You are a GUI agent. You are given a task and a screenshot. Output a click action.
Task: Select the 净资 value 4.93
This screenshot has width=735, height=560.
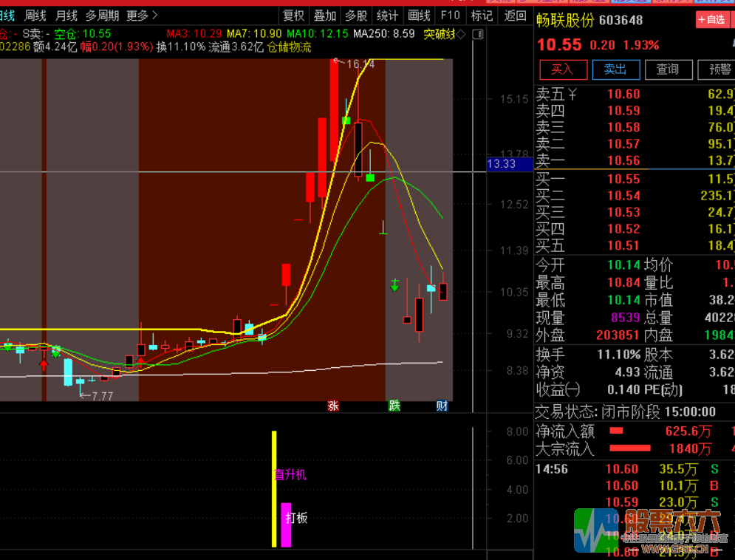(x=627, y=372)
